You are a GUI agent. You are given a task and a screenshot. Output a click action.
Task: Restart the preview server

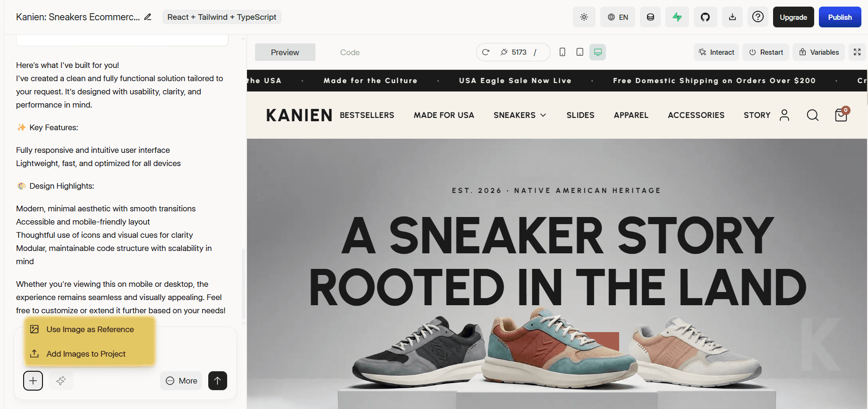point(766,52)
